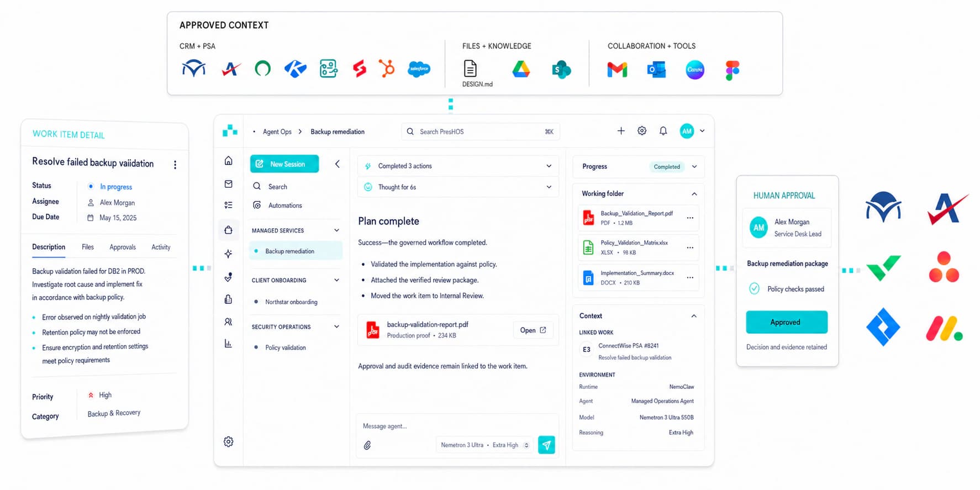Click the Canva icon
Screen dimensions: 980x490
pyautogui.click(x=695, y=70)
